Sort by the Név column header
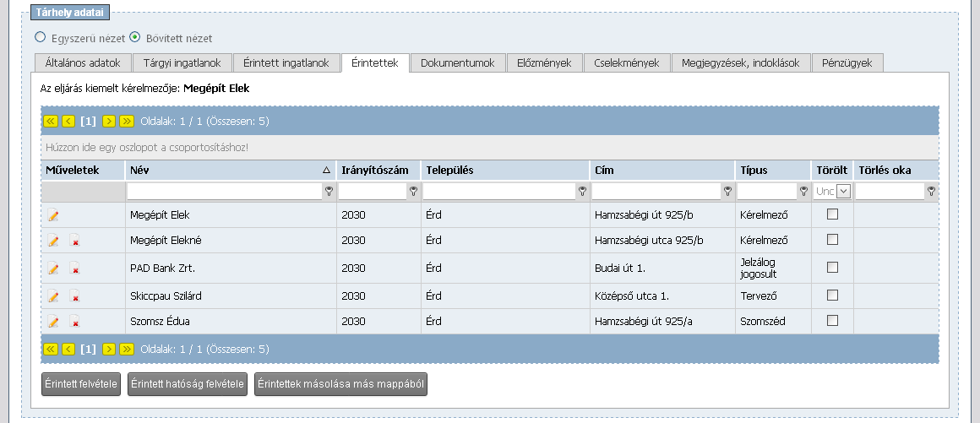Viewport: 980px width, 423px height. (x=230, y=170)
